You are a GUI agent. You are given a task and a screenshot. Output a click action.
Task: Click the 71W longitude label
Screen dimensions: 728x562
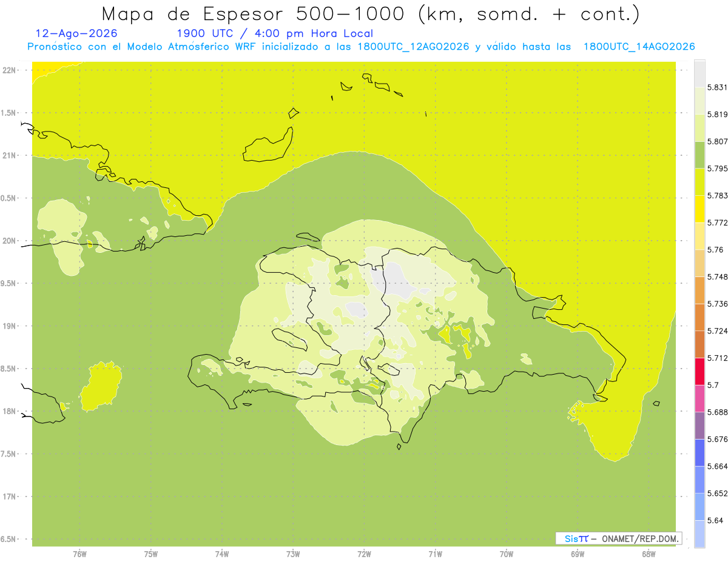[x=435, y=554]
